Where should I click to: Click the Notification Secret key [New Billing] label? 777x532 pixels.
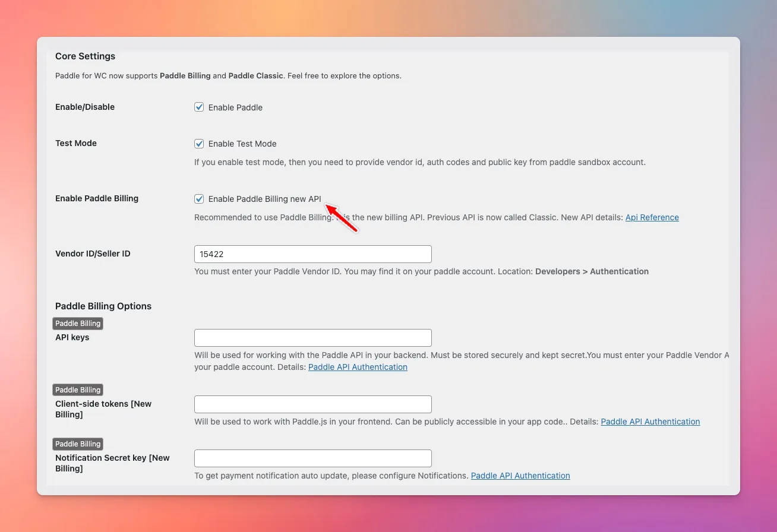point(112,463)
